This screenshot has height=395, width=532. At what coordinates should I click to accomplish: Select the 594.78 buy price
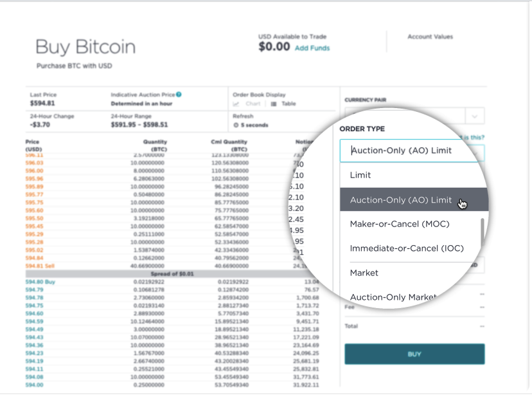(34, 298)
